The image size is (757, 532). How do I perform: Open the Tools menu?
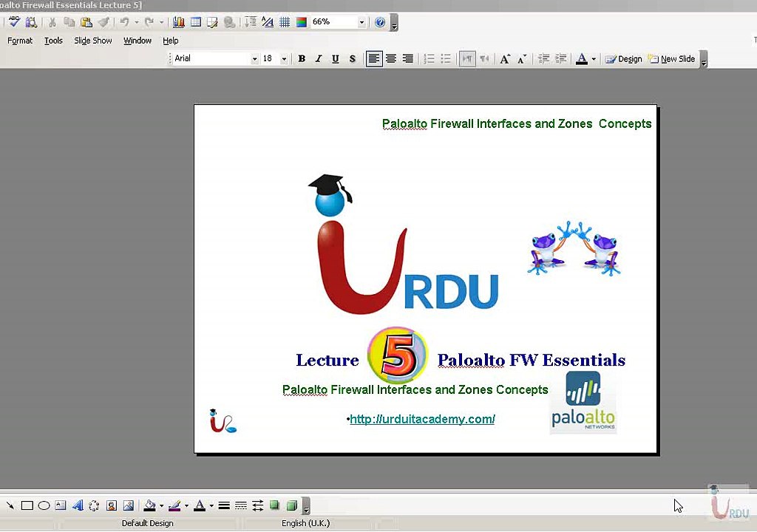pos(53,41)
